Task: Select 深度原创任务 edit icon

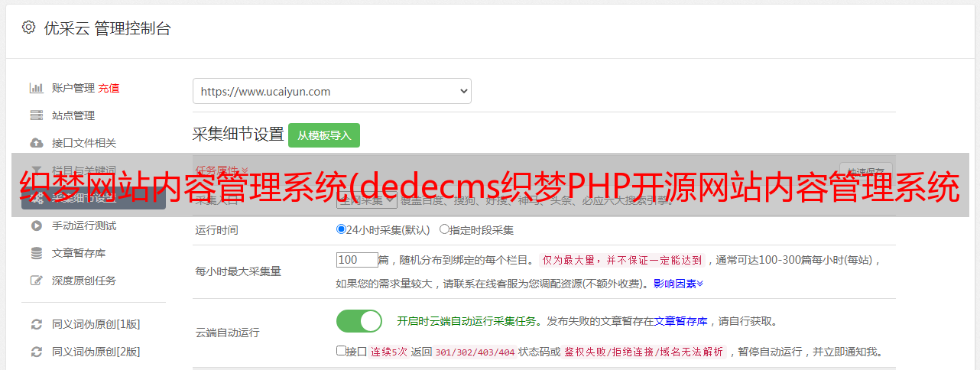Action: tap(36, 281)
